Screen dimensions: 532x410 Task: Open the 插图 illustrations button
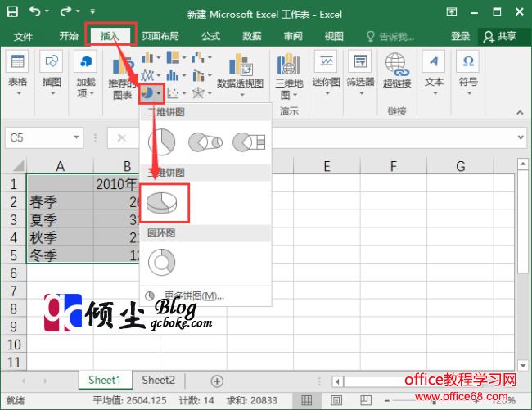tap(52, 74)
